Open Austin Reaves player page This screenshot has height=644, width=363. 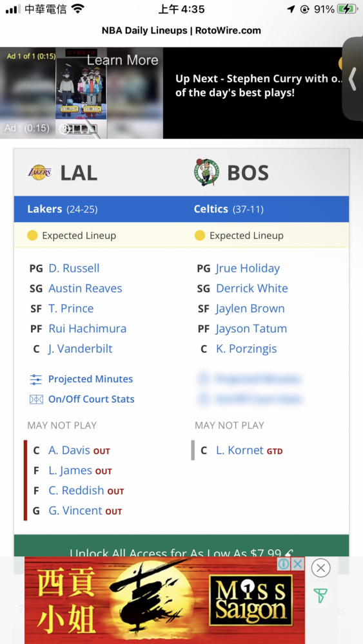point(85,289)
